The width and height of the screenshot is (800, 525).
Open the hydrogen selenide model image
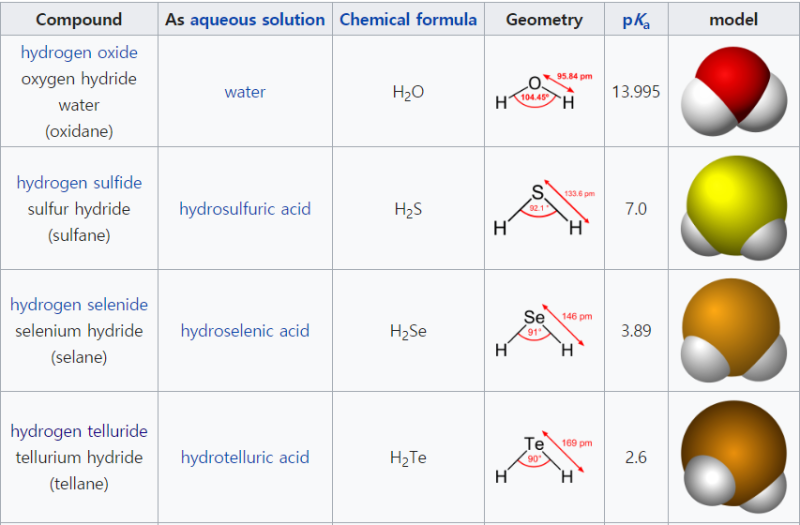click(734, 330)
